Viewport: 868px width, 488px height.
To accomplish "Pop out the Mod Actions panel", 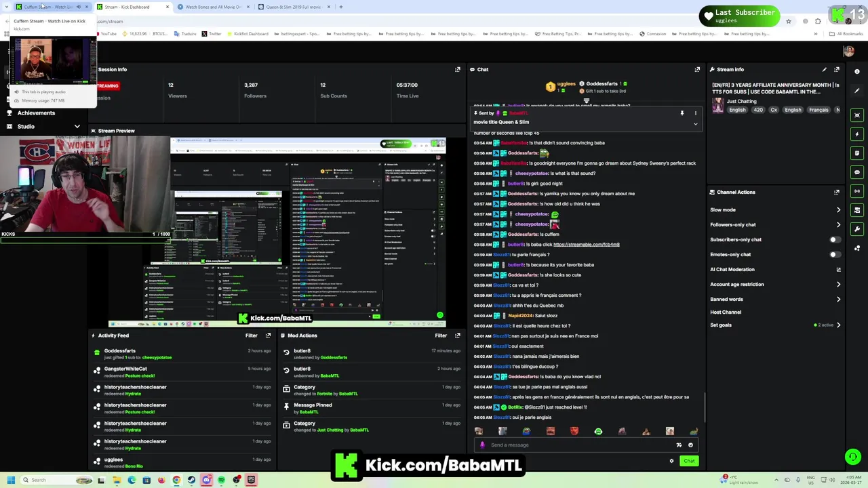I will (458, 335).
